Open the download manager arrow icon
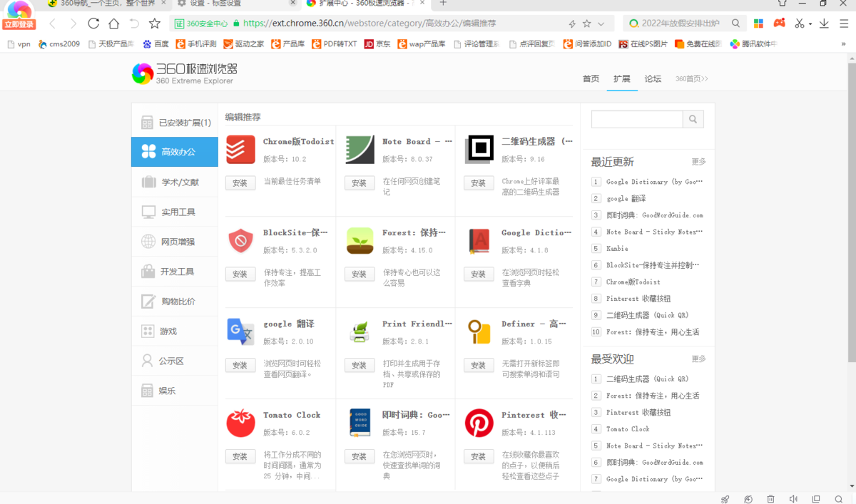Viewport: 856px width, 504px height. (x=824, y=23)
